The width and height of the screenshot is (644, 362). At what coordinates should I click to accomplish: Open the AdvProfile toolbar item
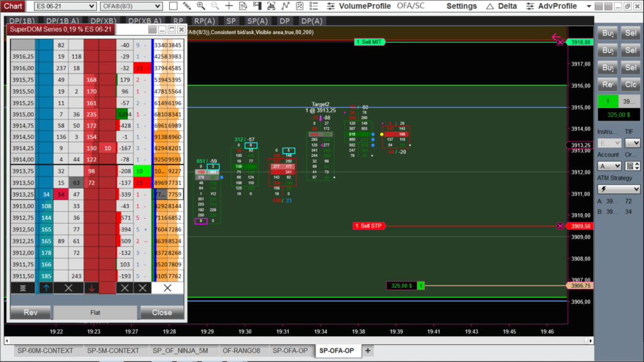pos(552,6)
